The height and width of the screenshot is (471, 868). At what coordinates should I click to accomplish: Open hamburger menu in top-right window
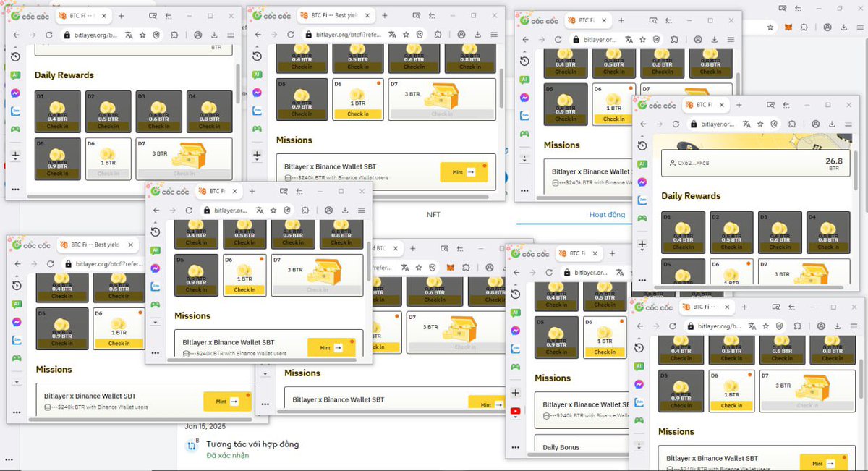(730, 39)
